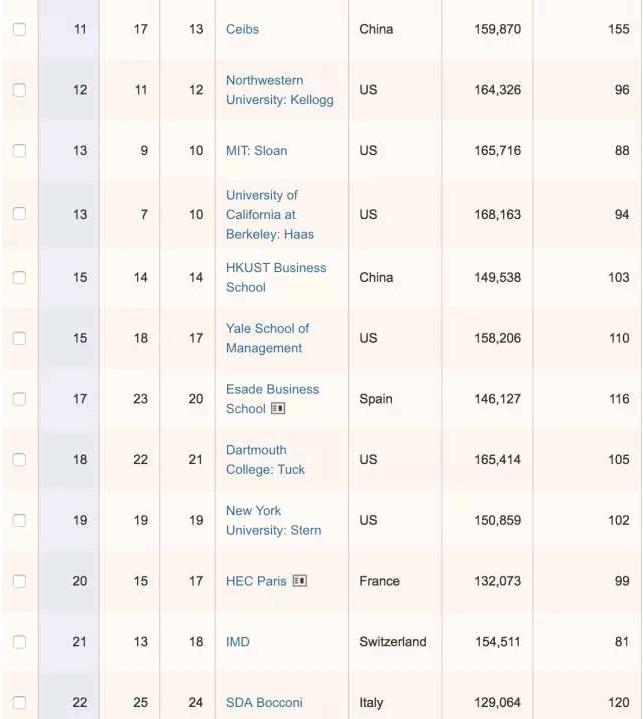The image size is (643, 719).
Task: Open the Yale School of Management link
Action: click(x=267, y=338)
